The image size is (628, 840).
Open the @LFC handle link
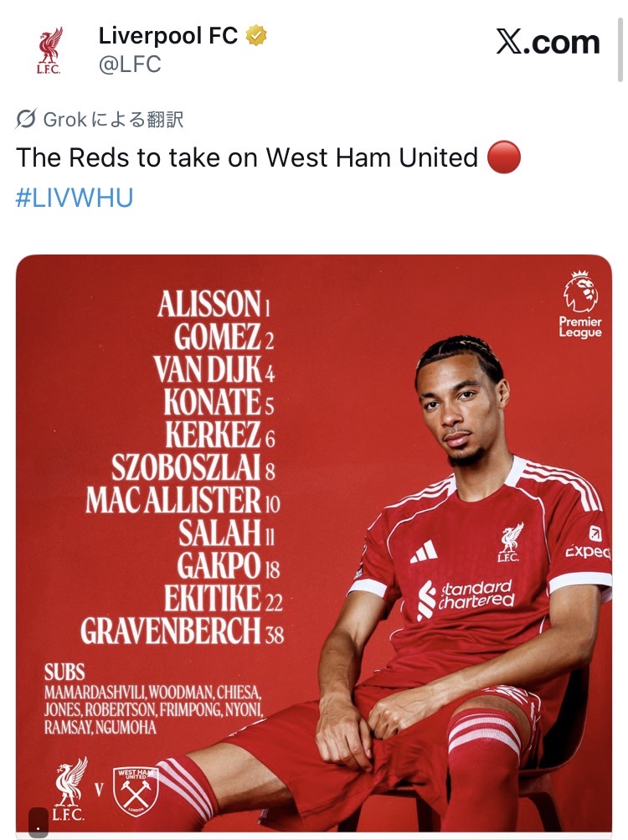130,64
